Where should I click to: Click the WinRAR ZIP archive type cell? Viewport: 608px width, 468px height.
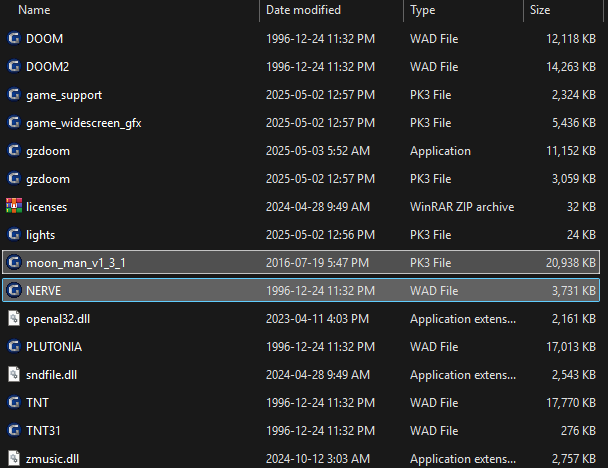tap(462, 207)
